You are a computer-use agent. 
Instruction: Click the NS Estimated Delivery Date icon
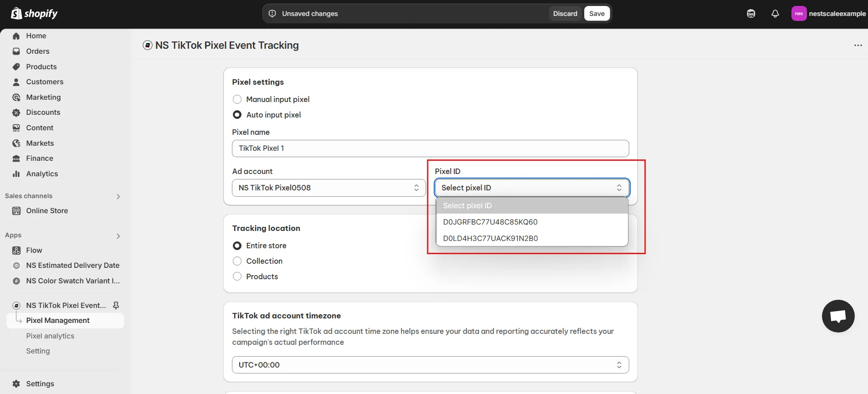(16, 266)
